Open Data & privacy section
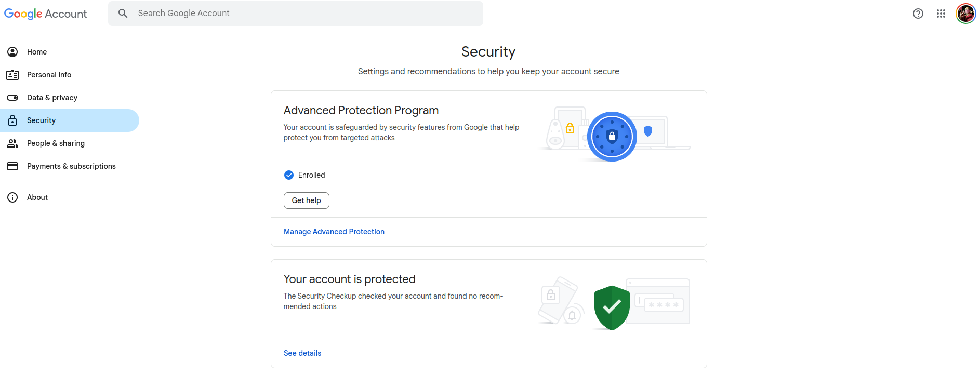Viewport: 980px width, 375px height. coord(70,98)
